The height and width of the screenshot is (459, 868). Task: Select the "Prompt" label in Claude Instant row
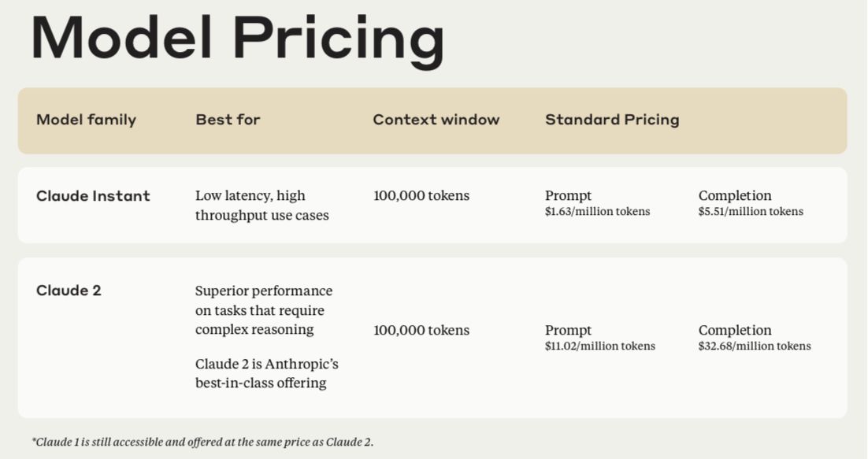(568, 195)
